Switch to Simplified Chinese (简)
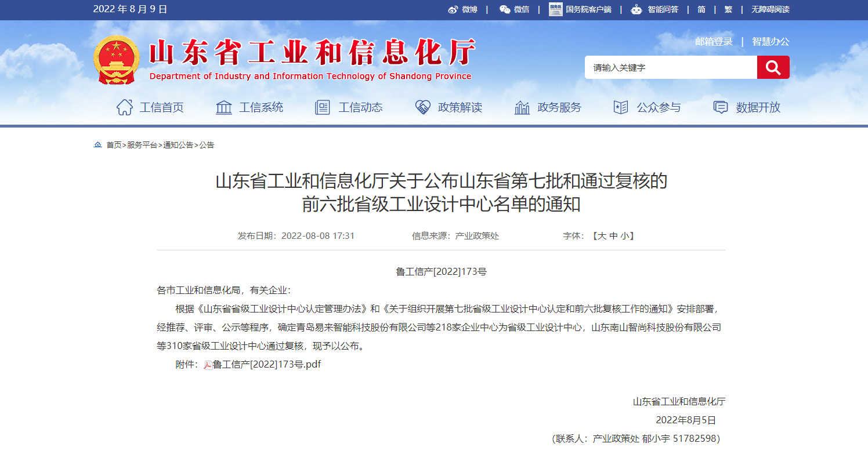The height and width of the screenshot is (476, 868). click(x=701, y=9)
